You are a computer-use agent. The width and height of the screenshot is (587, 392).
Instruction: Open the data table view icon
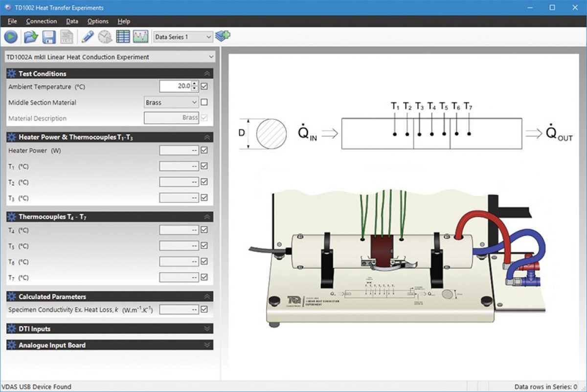[123, 37]
